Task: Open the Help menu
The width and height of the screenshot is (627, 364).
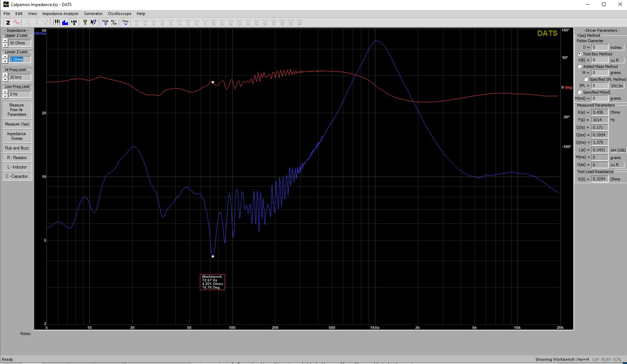Action: point(141,14)
